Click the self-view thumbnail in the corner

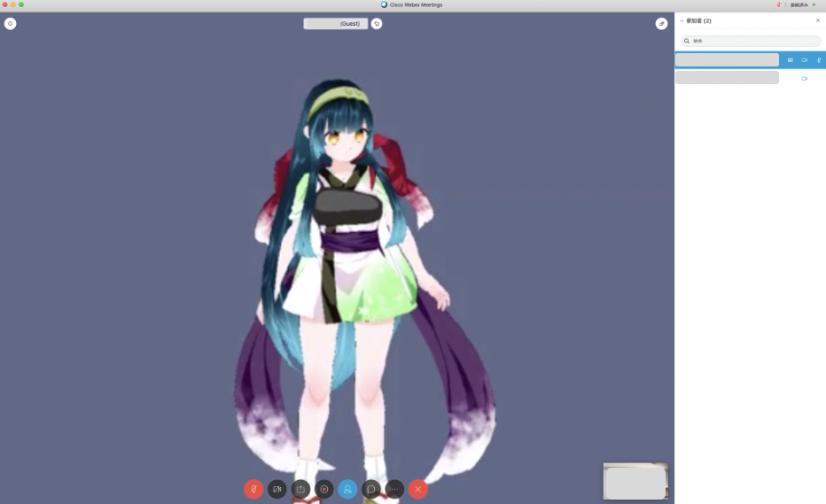click(x=635, y=481)
